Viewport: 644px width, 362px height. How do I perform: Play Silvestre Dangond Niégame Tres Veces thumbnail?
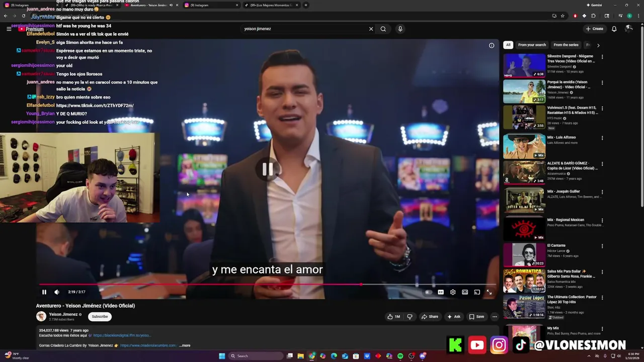pos(524,65)
